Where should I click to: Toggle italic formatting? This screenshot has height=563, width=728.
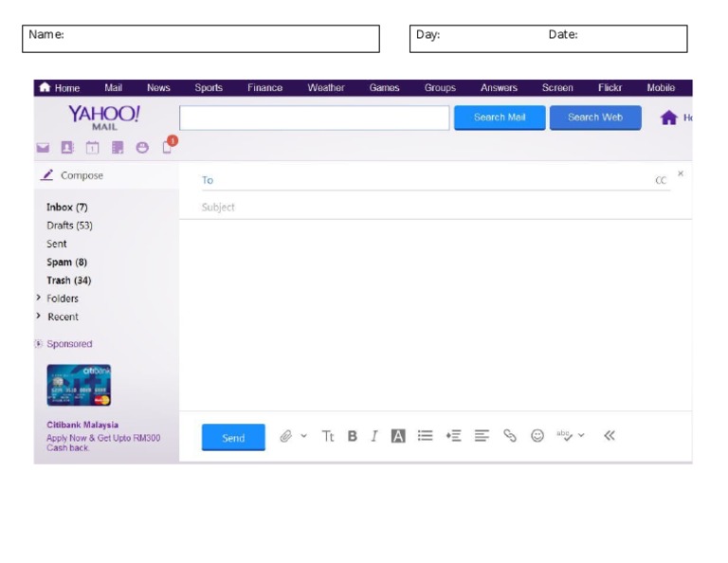[x=374, y=436]
